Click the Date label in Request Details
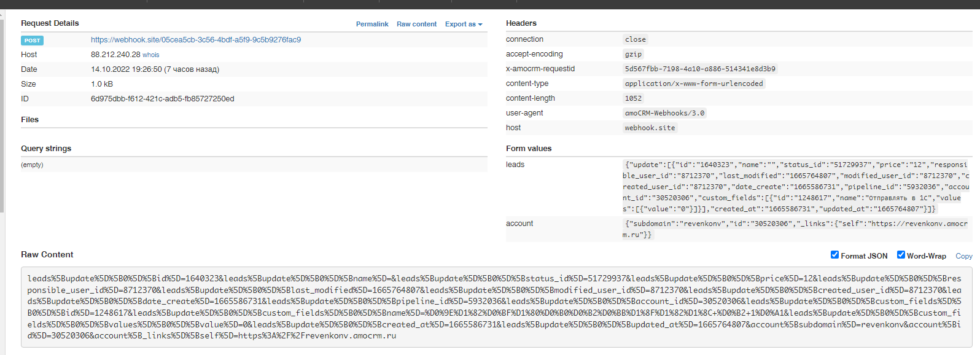Image resolution: width=980 pixels, height=355 pixels. pyautogui.click(x=29, y=69)
